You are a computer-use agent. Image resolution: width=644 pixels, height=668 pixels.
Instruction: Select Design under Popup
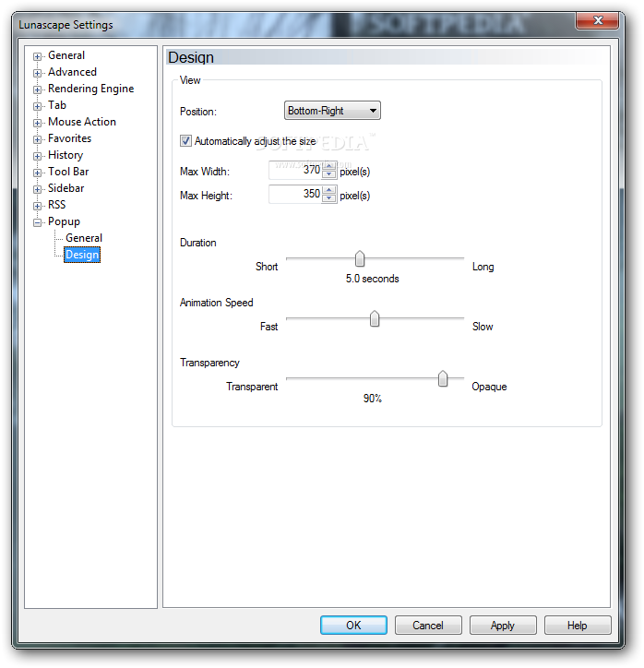coord(82,255)
